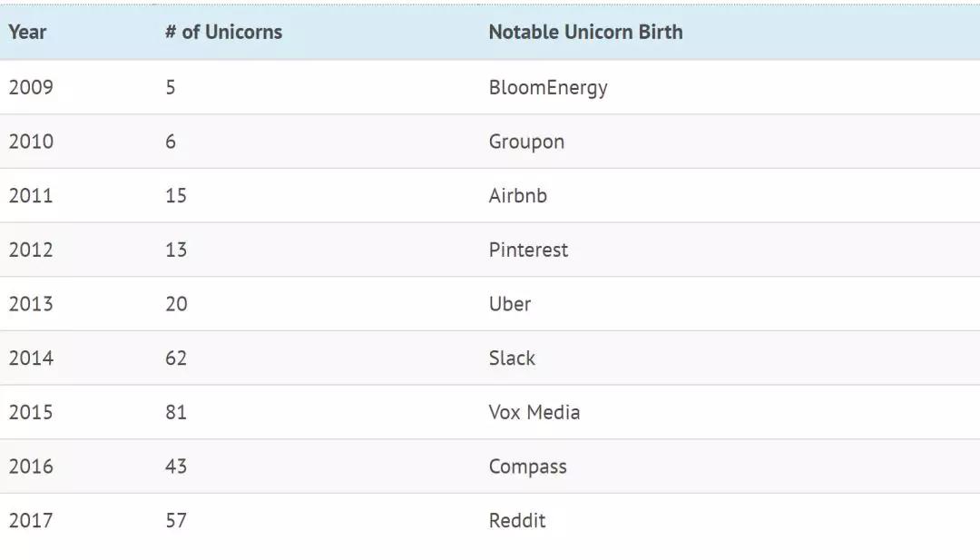Select the 2009 year cell
The height and width of the screenshot is (560, 980).
(31, 88)
